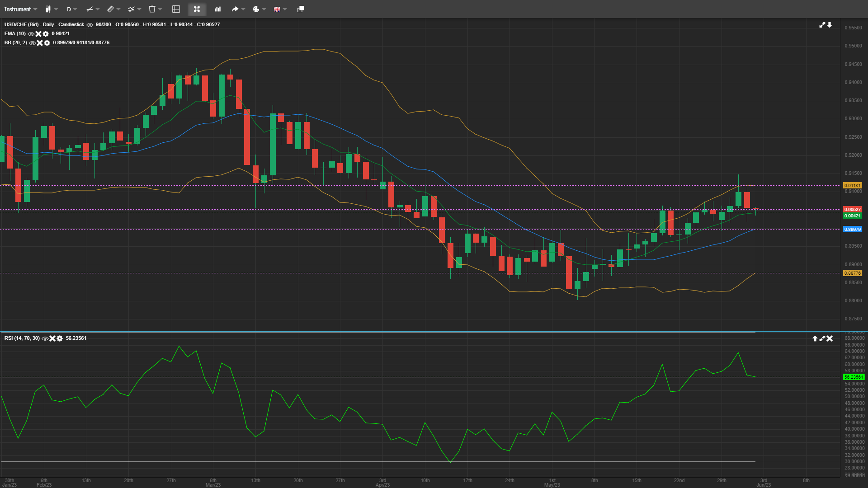Open the ruler measurement tools menu
The image size is (868, 488).
click(x=113, y=9)
